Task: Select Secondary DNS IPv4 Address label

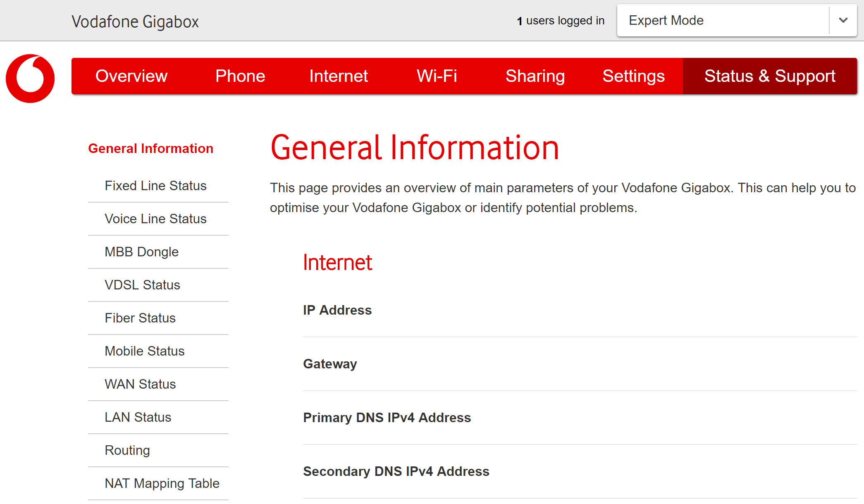Action: pyautogui.click(x=396, y=471)
